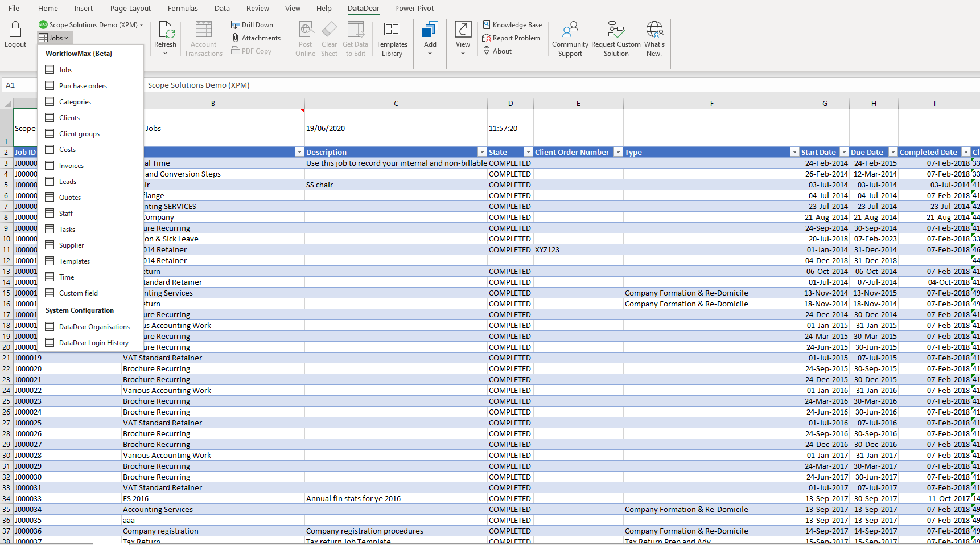Click cell with XYZ123 order number
The height and width of the screenshot is (545, 980).
click(578, 250)
